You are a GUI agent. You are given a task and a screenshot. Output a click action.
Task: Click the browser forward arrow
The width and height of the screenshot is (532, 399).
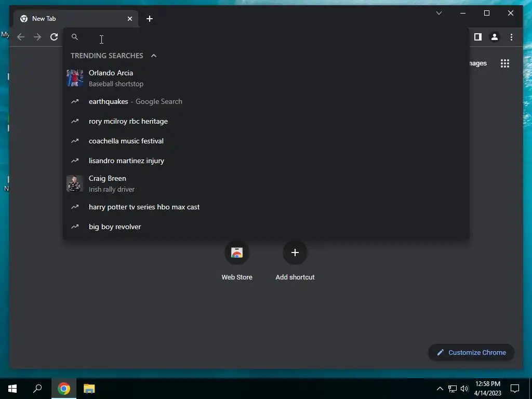click(x=37, y=37)
